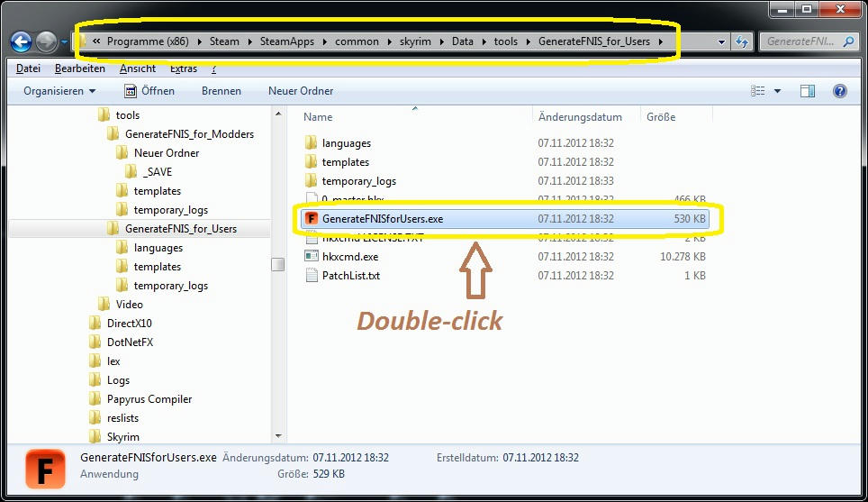
Task: Open the Extras menu
Action: (x=184, y=68)
